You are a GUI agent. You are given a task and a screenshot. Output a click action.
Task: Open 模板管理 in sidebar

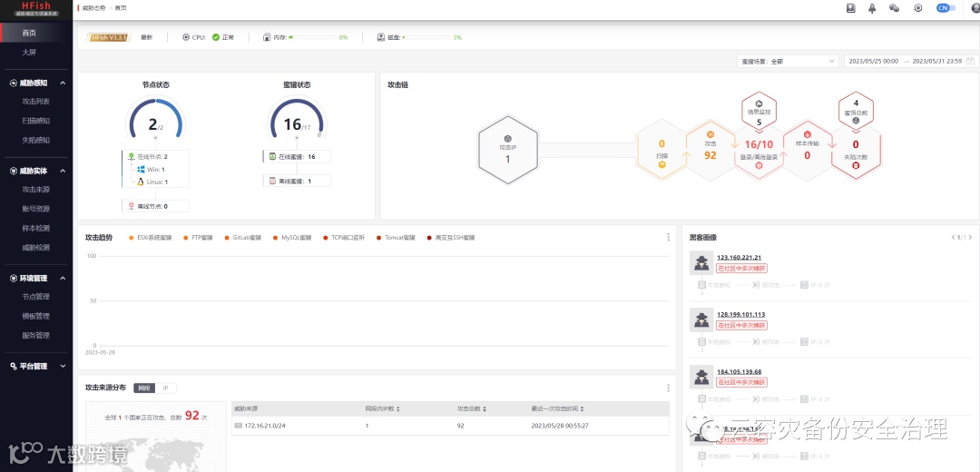coord(35,317)
